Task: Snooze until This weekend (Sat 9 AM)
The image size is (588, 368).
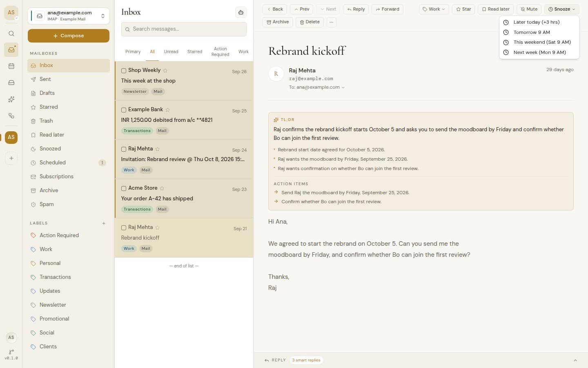Action: point(539,42)
